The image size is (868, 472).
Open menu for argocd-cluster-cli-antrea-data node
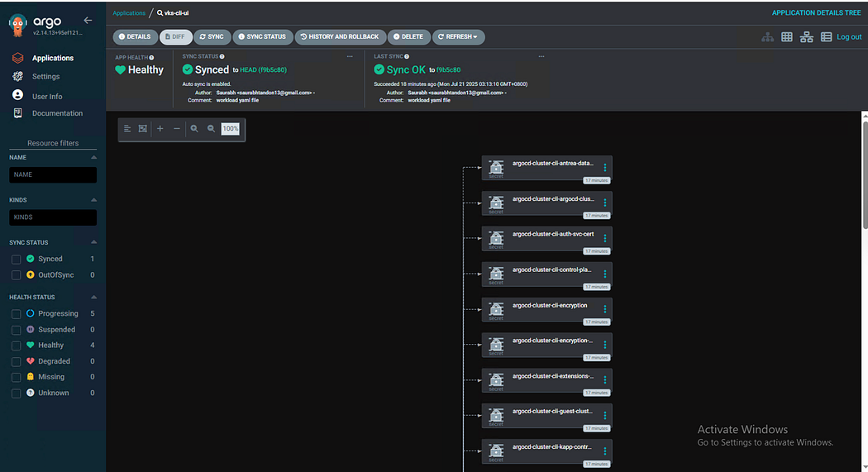click(x=604, y=167)
